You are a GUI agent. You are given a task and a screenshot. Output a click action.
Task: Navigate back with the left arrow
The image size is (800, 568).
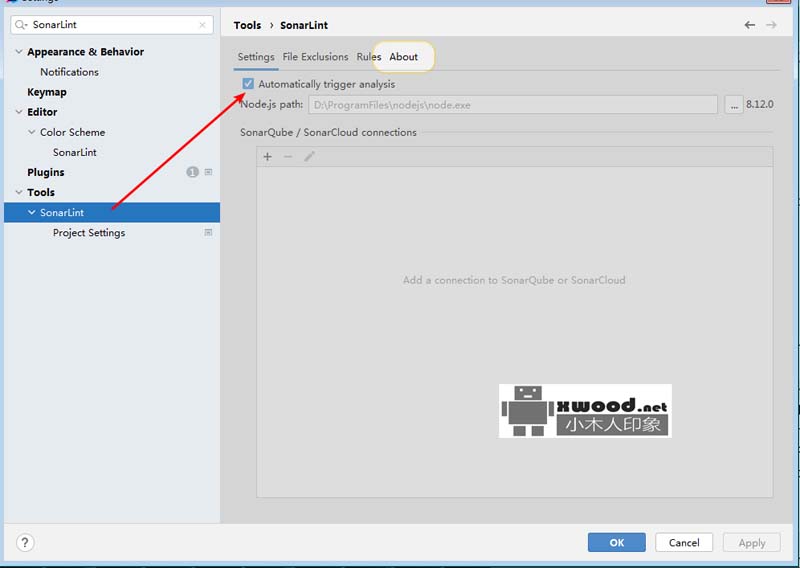pyautogui.click(x=749, y=24)
